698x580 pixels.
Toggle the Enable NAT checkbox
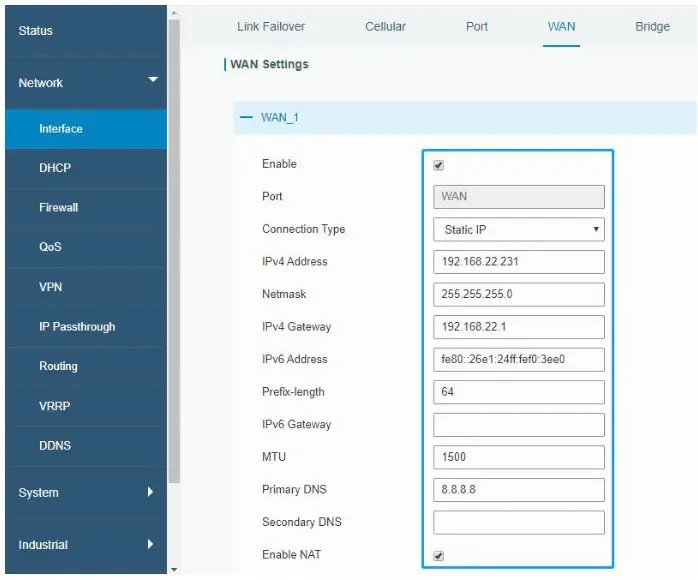click(438, 556)
